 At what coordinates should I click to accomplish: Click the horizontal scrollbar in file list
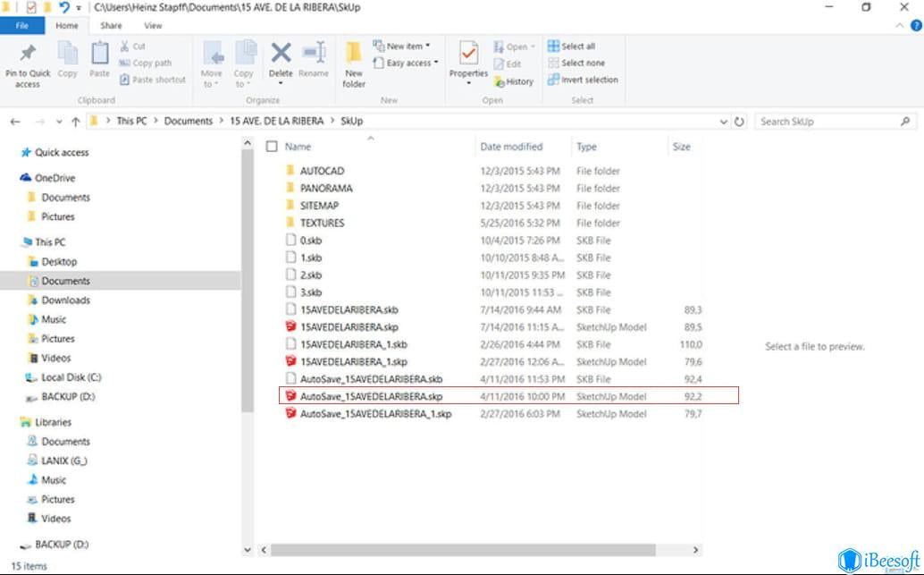463,550
